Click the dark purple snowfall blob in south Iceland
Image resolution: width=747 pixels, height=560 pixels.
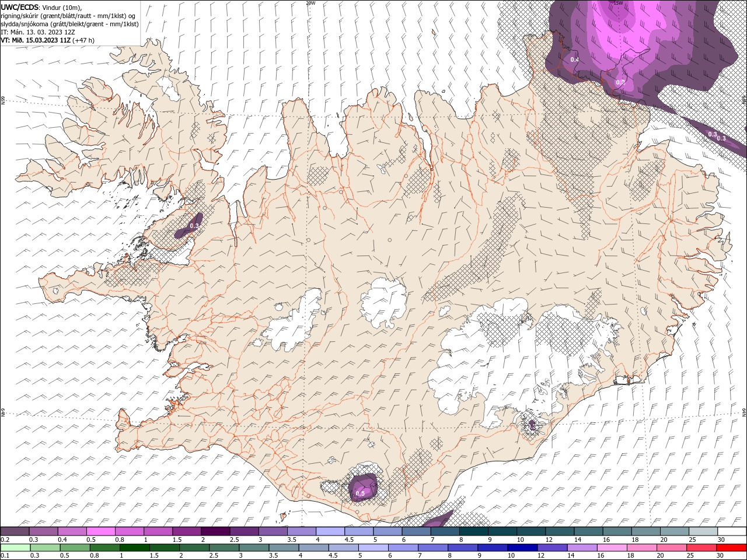click(x=363, y=487)
